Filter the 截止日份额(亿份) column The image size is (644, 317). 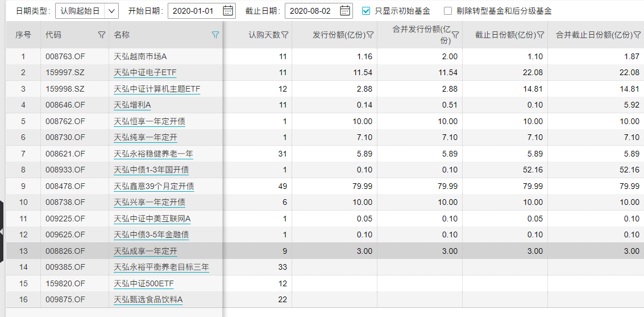click(541, 35)
